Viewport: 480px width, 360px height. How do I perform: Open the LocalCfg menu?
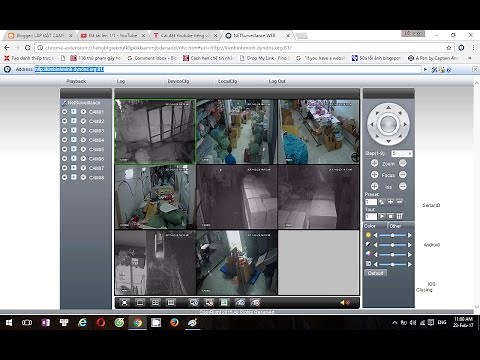[x=227, y=81]
